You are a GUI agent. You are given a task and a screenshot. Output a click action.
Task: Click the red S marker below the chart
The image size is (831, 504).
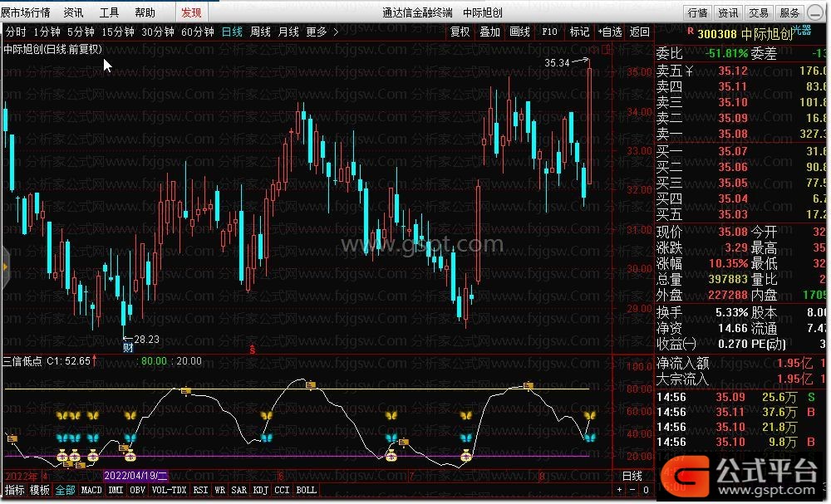[x=253, y=350]
